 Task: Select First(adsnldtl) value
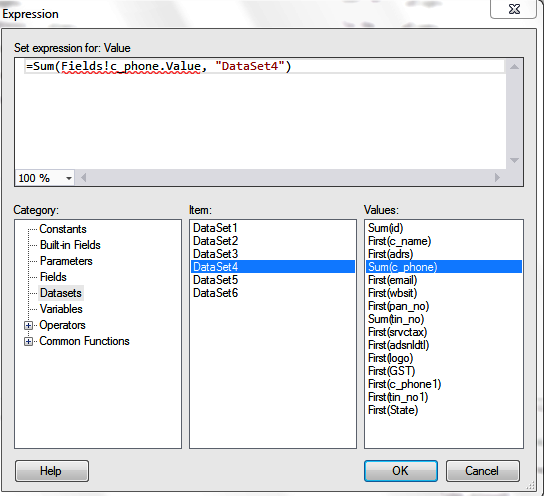tap(444, 345)
